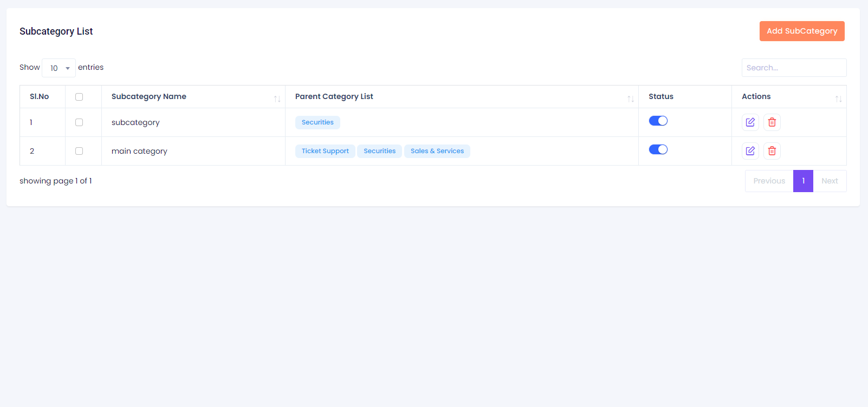Screen dimensions: 868x407
Task: Go to the Previous page
Action: point(768,181)
